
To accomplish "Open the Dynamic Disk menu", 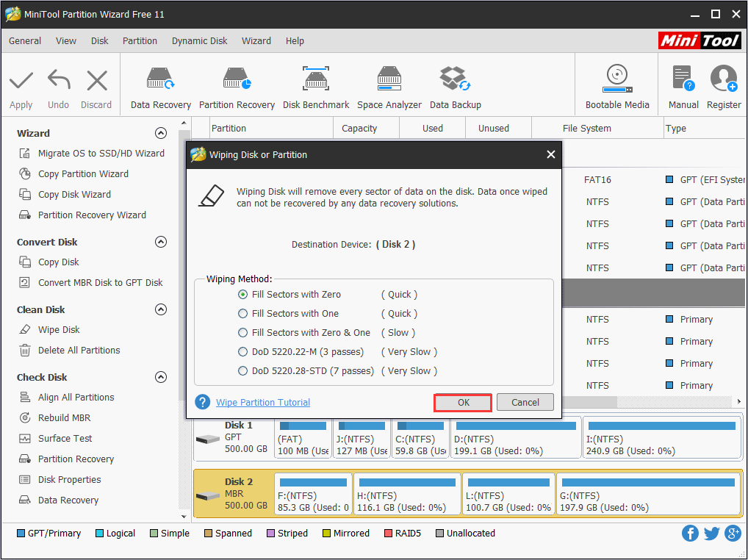I will click(x=199, y=41).
